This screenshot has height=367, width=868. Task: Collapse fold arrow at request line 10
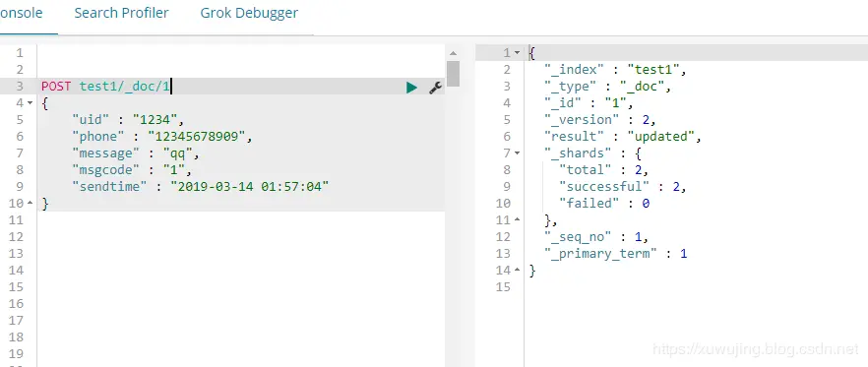pyautogui.click(x=29, y=203)
